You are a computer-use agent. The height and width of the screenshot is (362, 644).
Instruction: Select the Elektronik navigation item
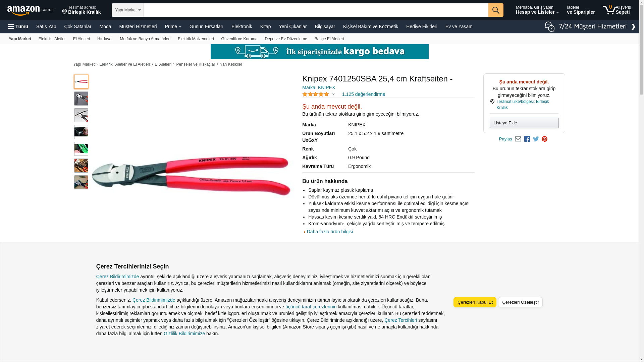pos(241,26)
